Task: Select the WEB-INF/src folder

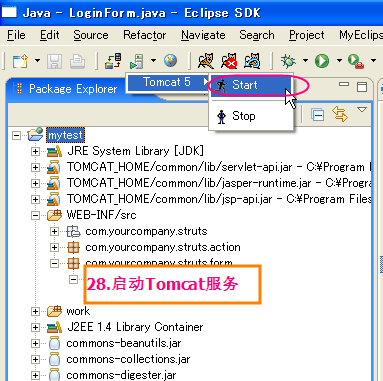Action: click(x=101, y=215)
